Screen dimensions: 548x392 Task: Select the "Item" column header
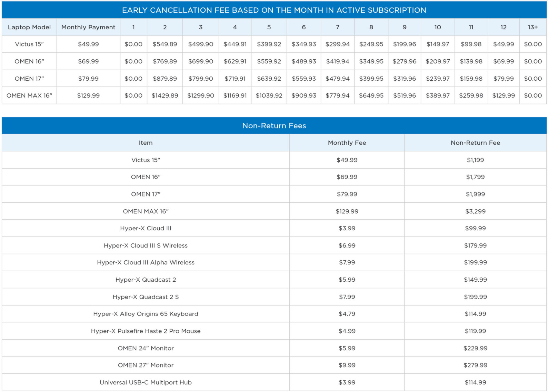(146, 143)
